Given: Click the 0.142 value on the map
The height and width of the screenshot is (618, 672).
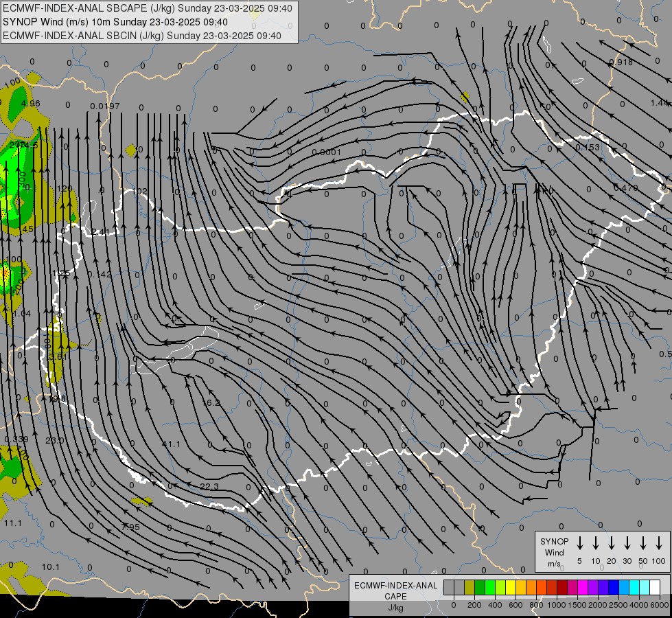Looking at the screenshot, I should [100, 275].
